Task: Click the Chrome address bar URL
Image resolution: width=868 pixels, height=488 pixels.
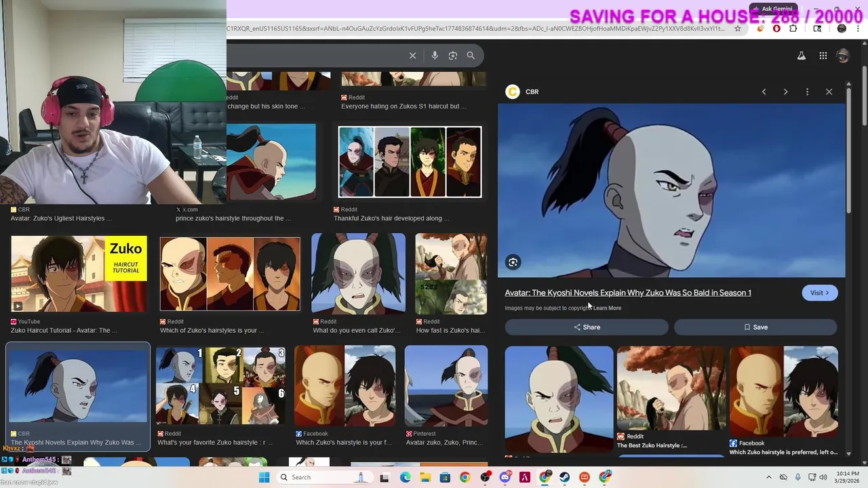Action: pos(475,28)
